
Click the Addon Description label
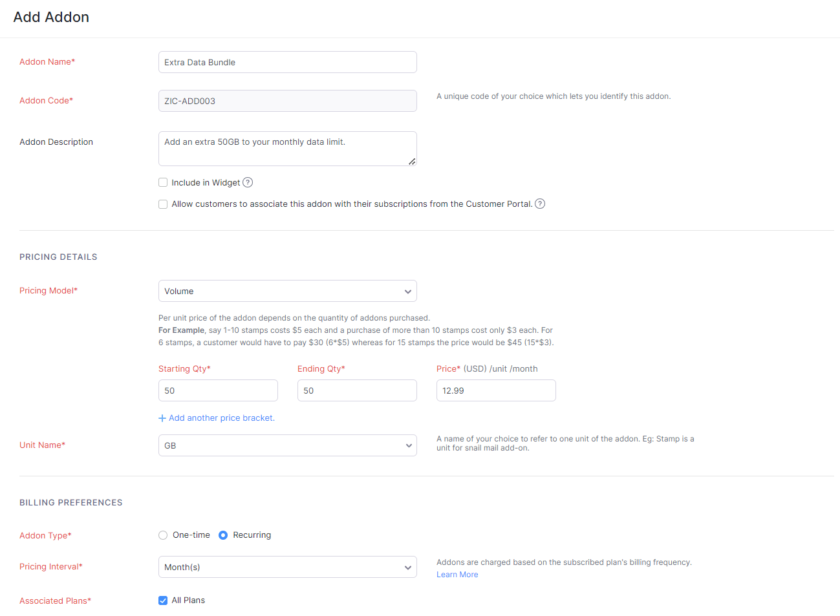(x=56, y=142)
